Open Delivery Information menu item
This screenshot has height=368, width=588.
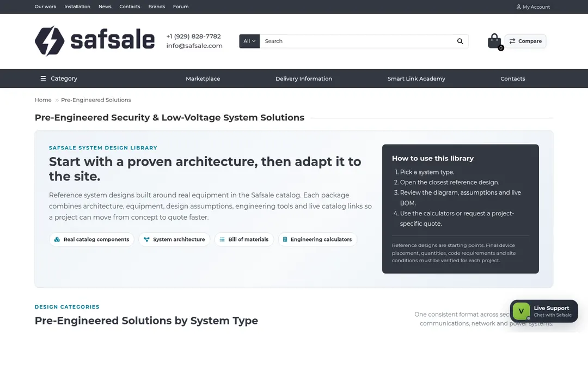(304, 79)
